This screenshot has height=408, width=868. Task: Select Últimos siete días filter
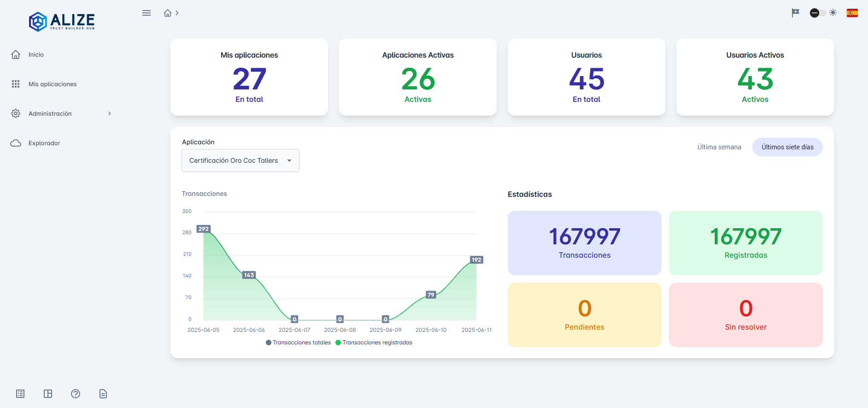point(787,147)
